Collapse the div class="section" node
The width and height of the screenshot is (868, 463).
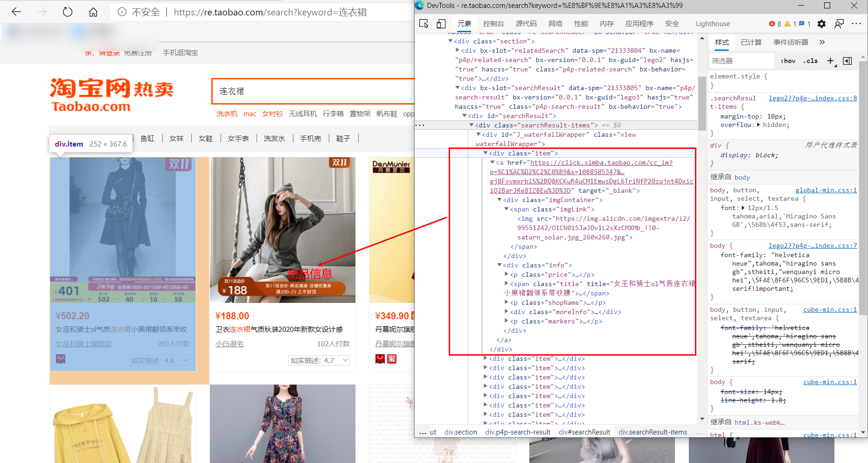point(451,41)
